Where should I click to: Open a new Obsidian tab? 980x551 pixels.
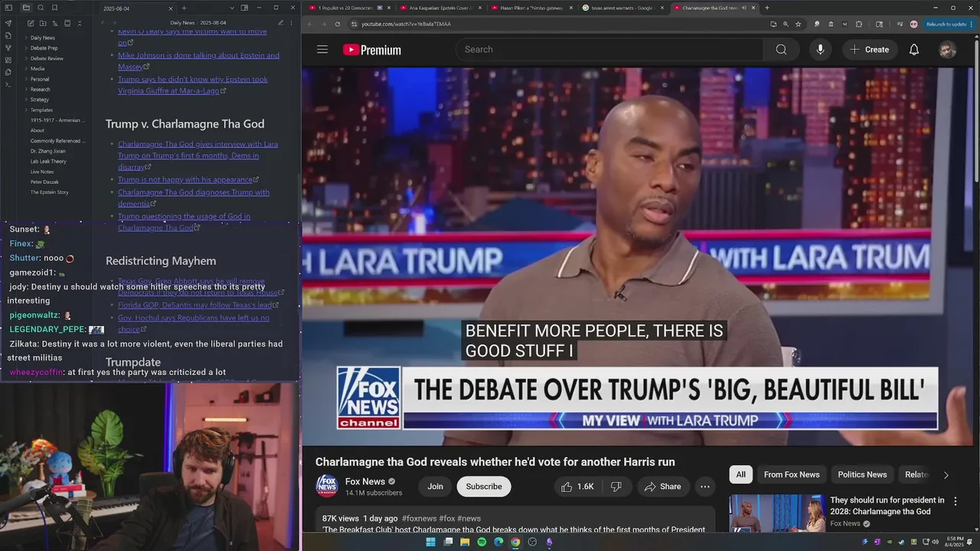184,8
